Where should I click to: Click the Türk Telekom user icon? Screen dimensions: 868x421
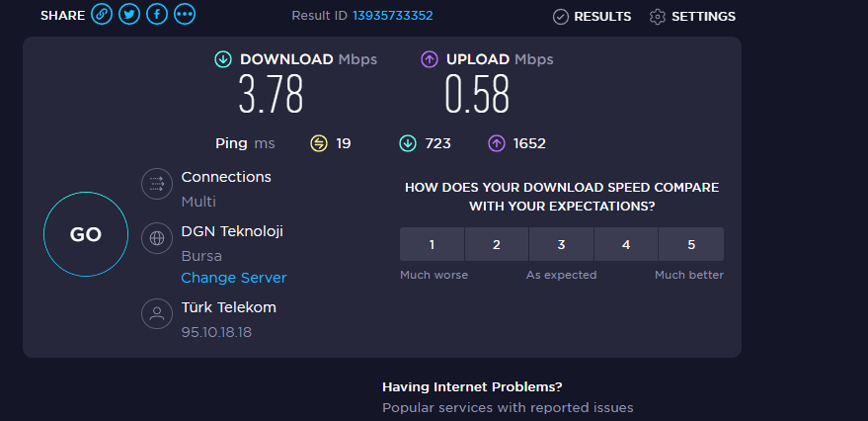(156, 314)
